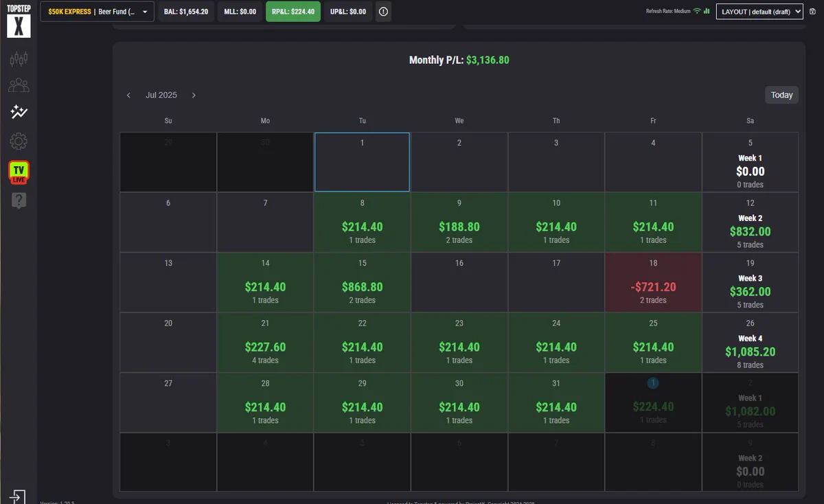Image resolution: width=824 pixels, height=504 pixels.
Task: Select the empty July 4 cell
Action: click(x=653, y=162)
